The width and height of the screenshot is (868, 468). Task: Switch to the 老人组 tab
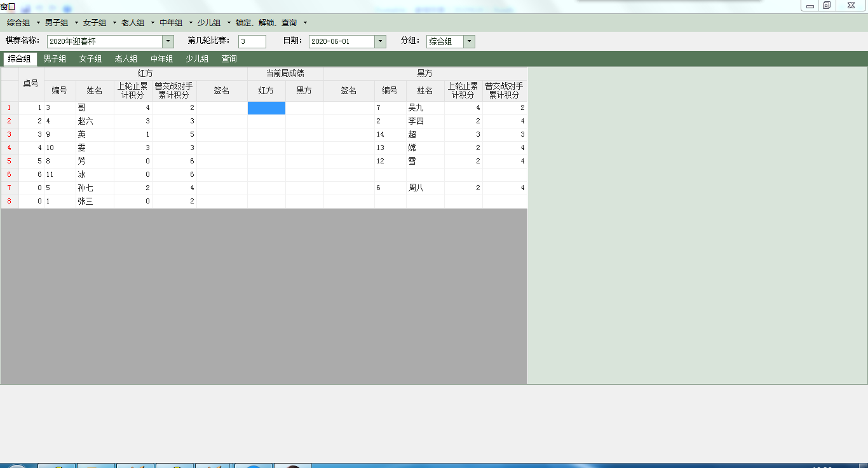pos(126,59)
